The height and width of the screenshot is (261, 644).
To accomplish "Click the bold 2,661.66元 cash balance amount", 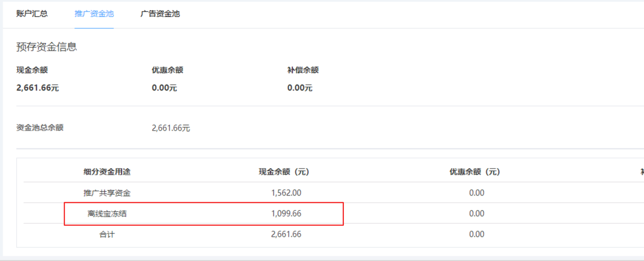I will [x=38, y=88].
